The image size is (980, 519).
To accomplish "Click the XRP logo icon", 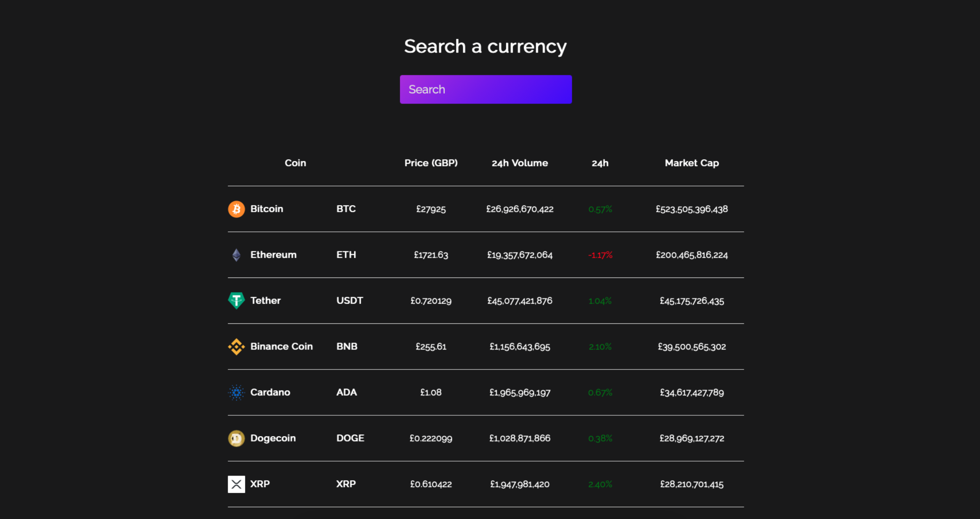I will click(236, 484).
